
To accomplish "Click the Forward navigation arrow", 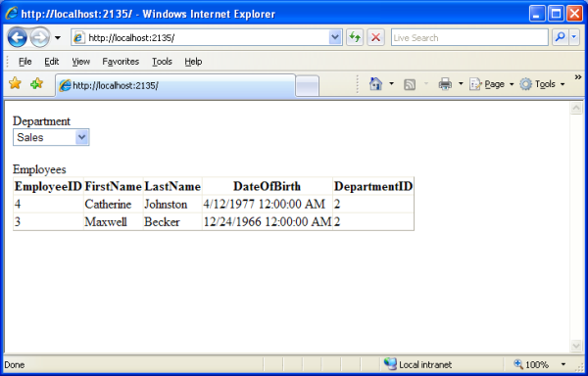I will (x=40, y=37).
